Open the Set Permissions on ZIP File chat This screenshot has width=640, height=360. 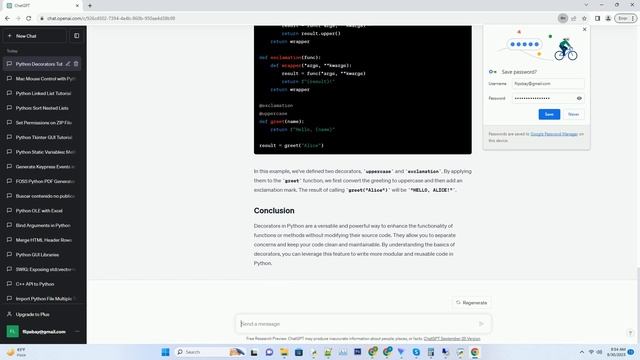42,123
